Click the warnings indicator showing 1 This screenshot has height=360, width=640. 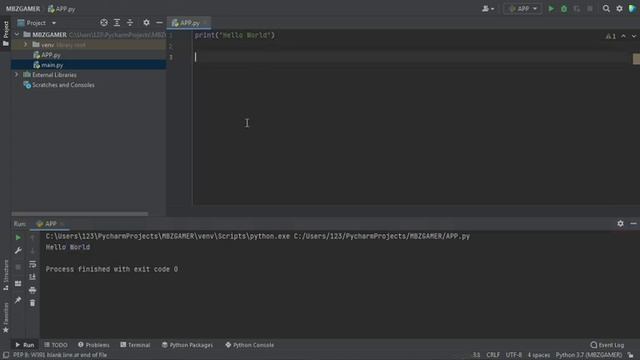pyautogui.click(x=611, y=36)
